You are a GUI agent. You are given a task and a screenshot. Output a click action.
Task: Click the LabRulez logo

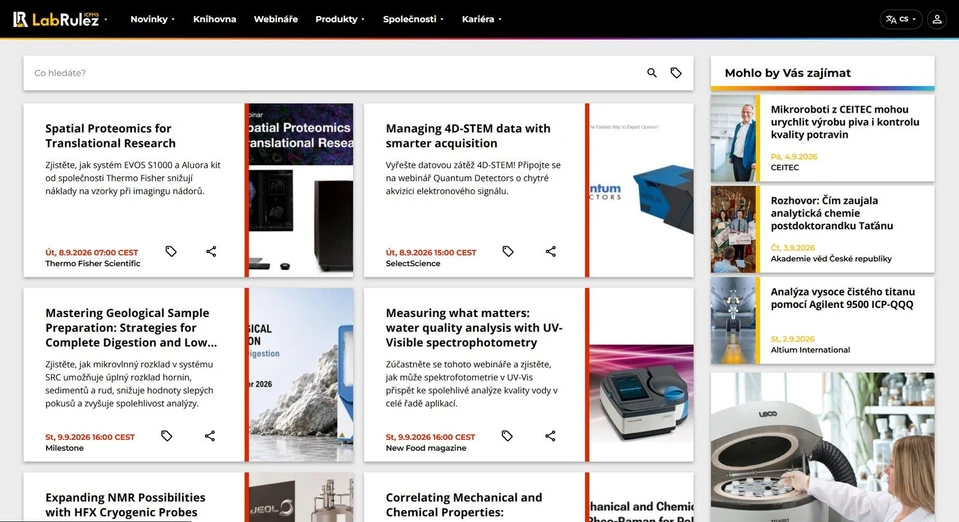pos(56,19)
